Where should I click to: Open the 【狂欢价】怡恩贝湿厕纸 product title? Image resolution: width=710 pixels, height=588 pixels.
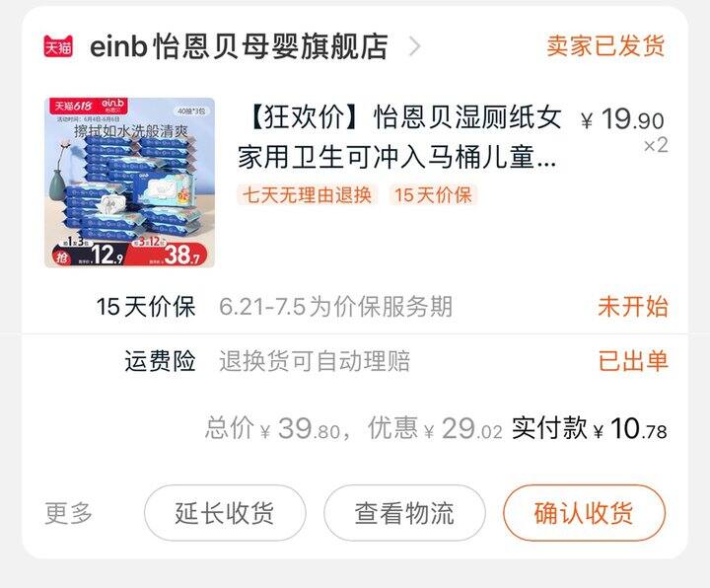coord(400,137)
